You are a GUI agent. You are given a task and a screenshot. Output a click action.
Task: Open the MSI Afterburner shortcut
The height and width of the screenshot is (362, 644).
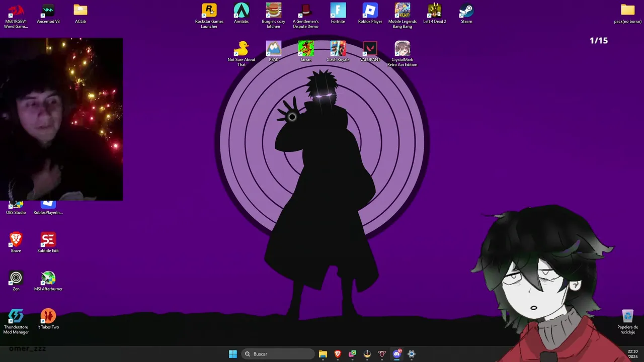48,281
